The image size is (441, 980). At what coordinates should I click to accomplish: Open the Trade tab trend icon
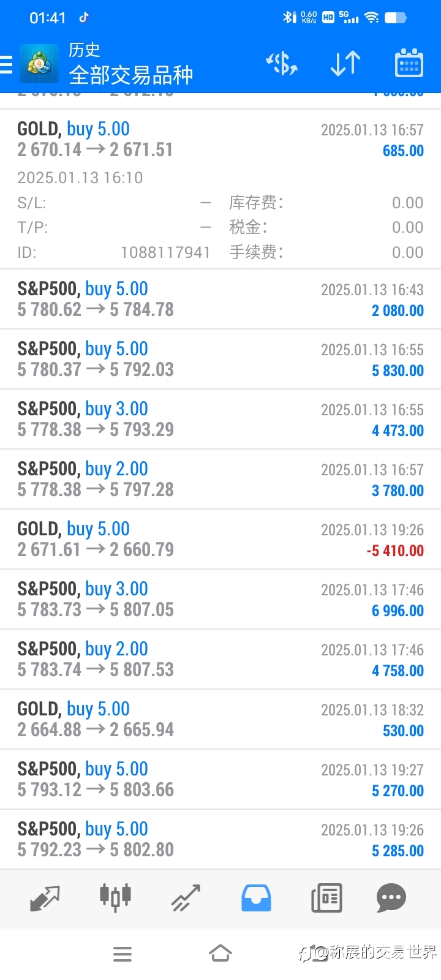186,898
